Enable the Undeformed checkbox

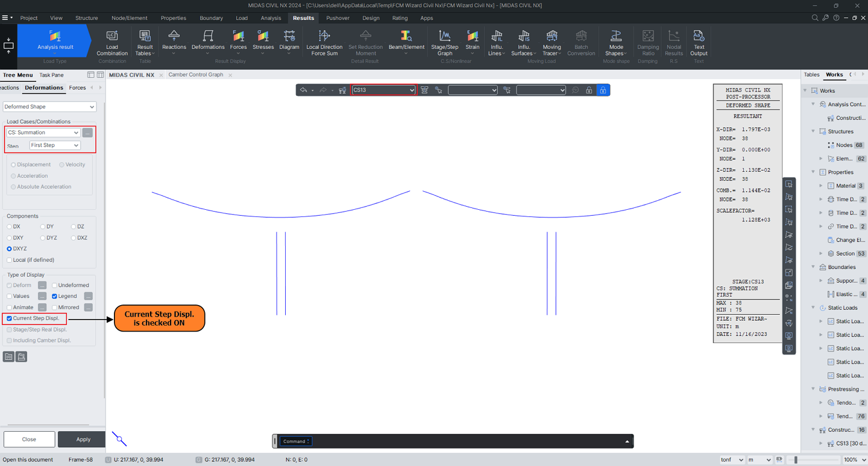[x=54, y=285]
